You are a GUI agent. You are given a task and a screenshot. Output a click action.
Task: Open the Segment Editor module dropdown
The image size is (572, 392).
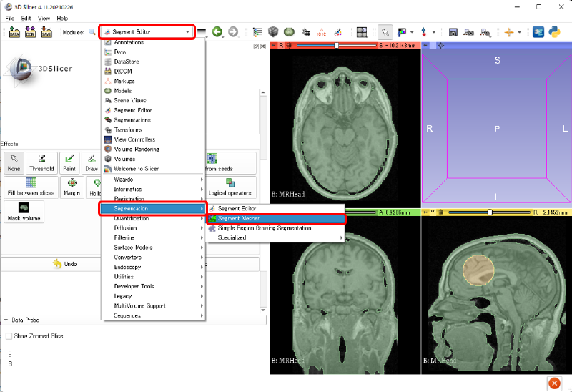(147, 32)
